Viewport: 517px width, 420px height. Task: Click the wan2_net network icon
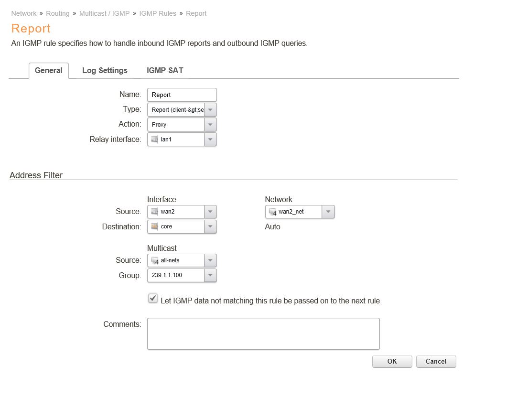272,212
